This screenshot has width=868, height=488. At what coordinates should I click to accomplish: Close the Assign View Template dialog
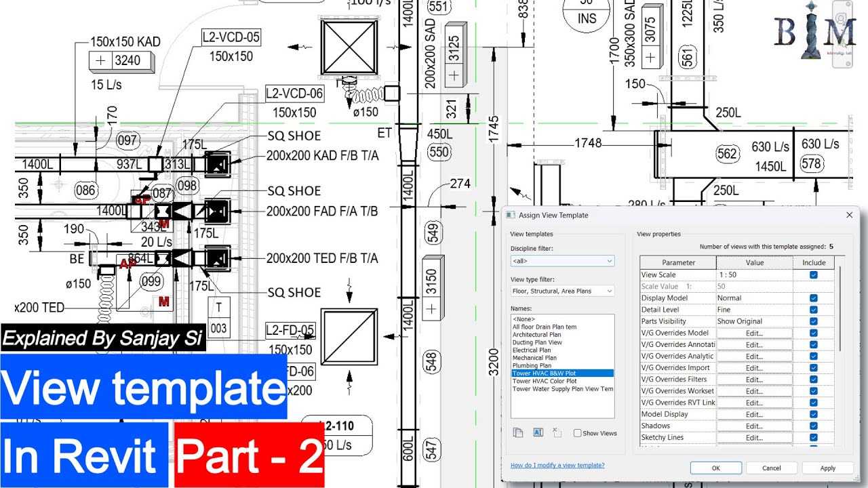point(849,215)
